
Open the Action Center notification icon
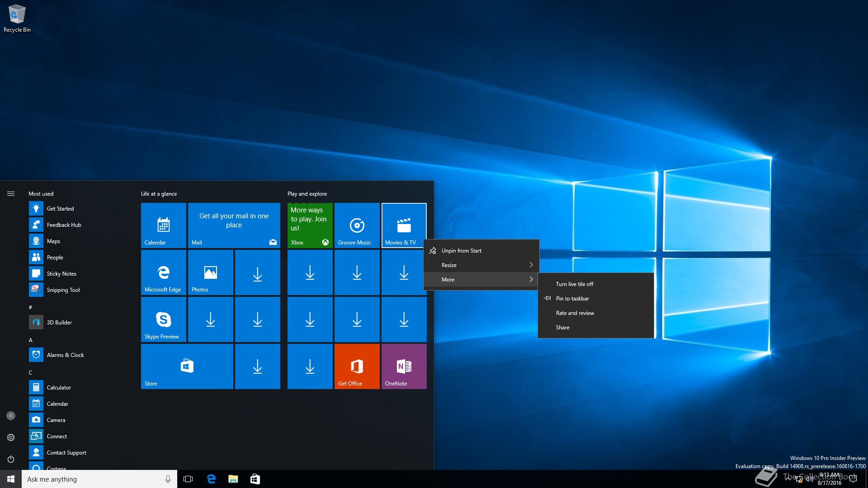[x=853, y=479]
